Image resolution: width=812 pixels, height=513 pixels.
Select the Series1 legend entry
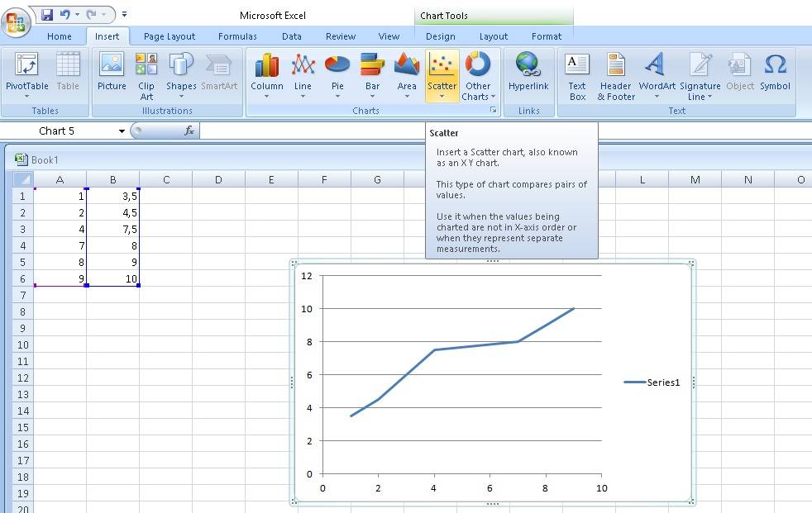[x=652, y=382]
